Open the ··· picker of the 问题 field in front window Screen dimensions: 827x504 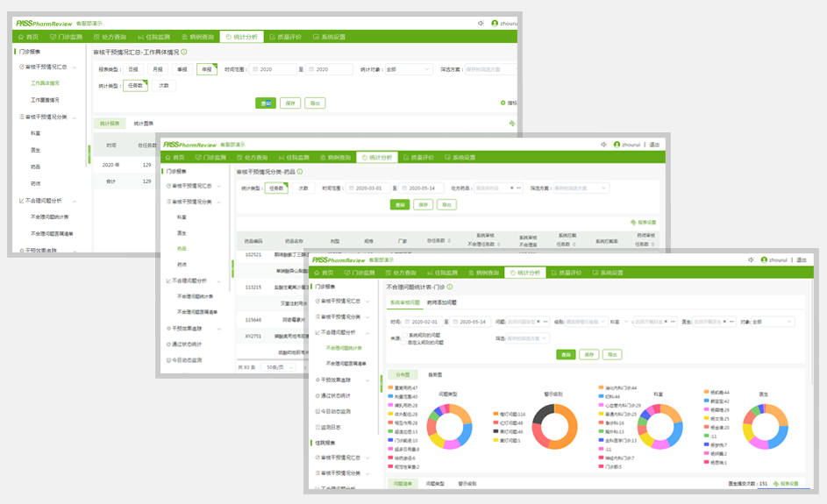click(x=545, y=322)
